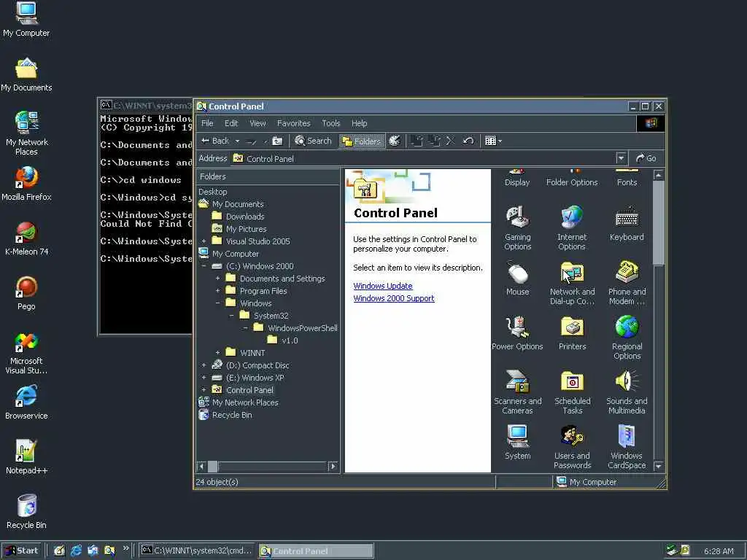Screen dimensions: 747x560
Task: Open the System applet
Action: coord(517,443)
